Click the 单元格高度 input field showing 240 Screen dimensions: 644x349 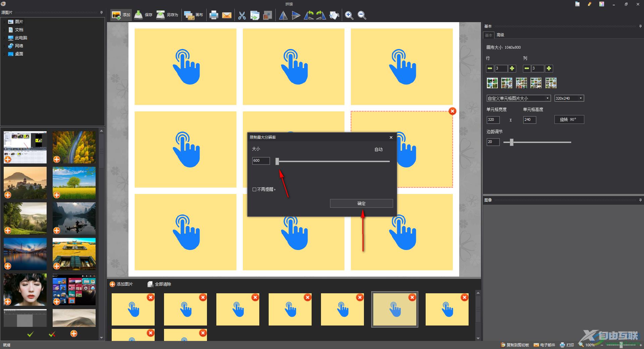[530, 120]
